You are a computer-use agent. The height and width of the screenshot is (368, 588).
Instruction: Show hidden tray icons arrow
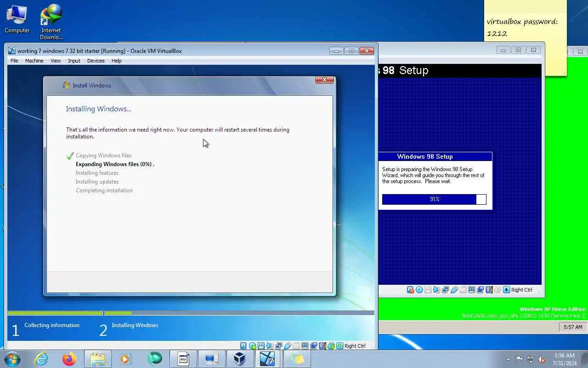click(508, 359)
